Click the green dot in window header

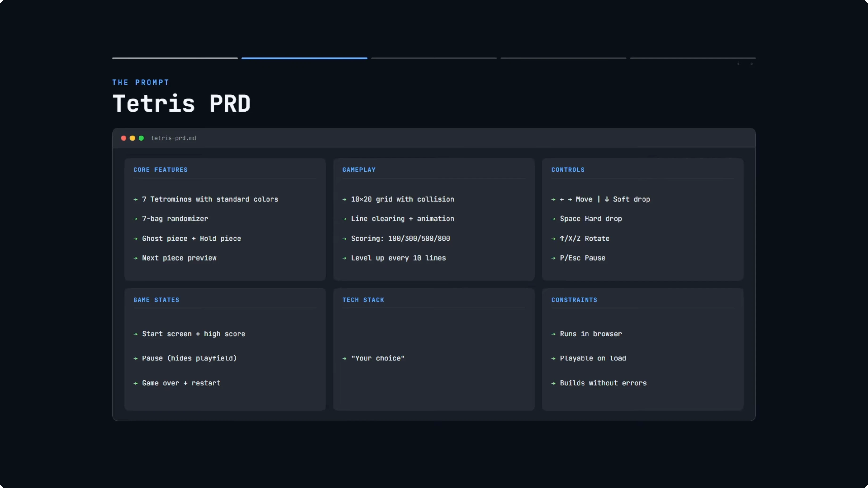point(141,138)
